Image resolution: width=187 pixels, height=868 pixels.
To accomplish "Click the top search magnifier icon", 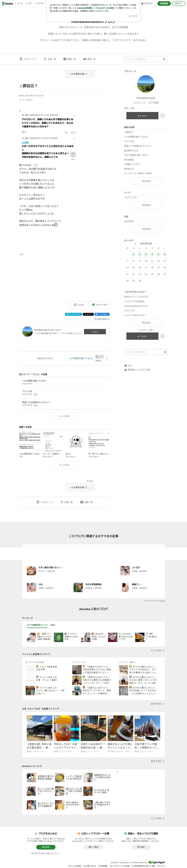I will tap(164, 59).
